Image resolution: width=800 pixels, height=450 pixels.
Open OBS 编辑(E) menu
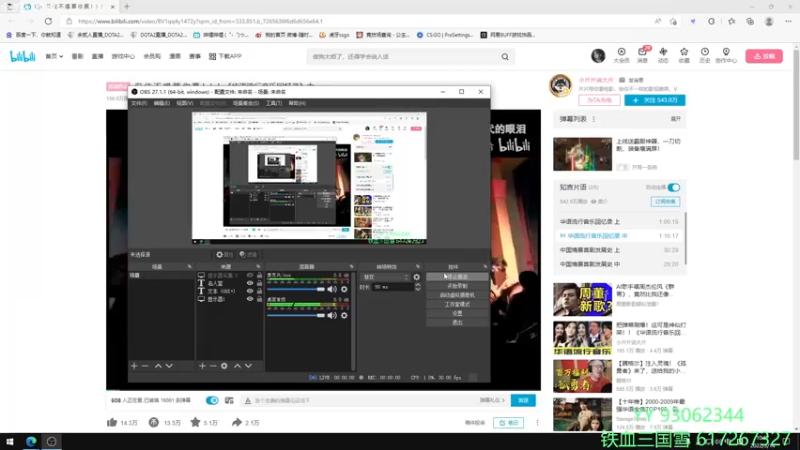[162, 103]
